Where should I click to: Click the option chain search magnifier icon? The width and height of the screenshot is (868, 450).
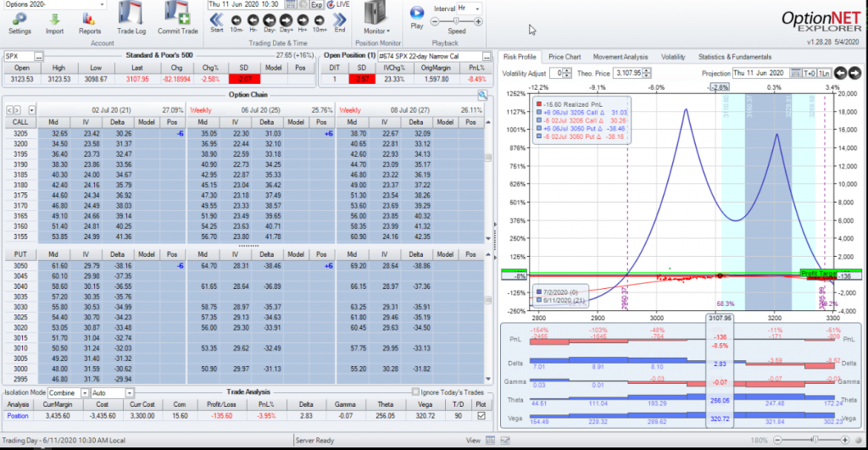pos(482,95)
